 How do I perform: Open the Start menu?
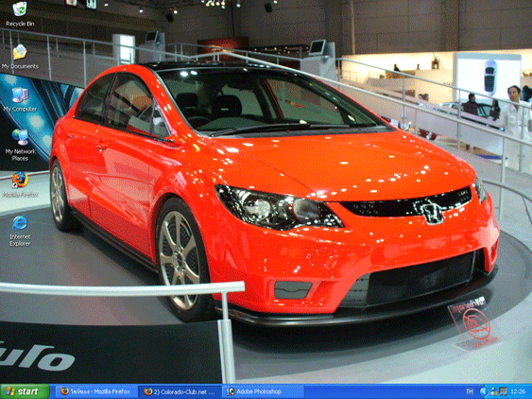click(x=26, y=391)
